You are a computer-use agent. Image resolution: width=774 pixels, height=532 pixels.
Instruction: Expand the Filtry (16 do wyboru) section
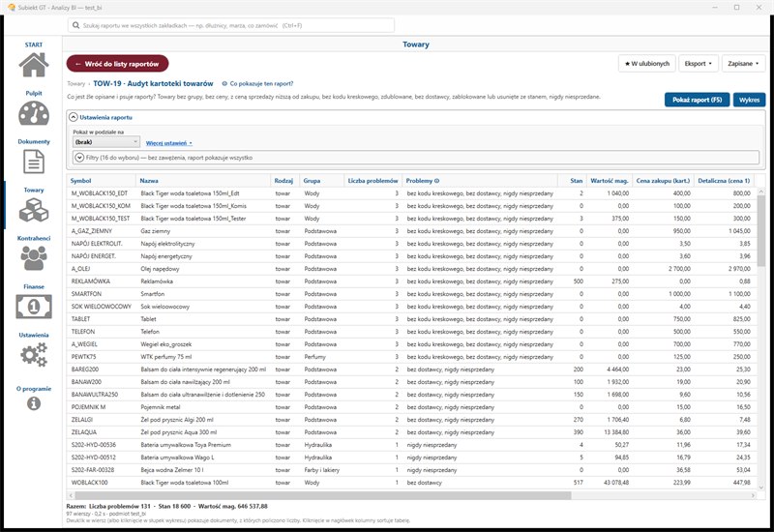[x=79, y=158]
